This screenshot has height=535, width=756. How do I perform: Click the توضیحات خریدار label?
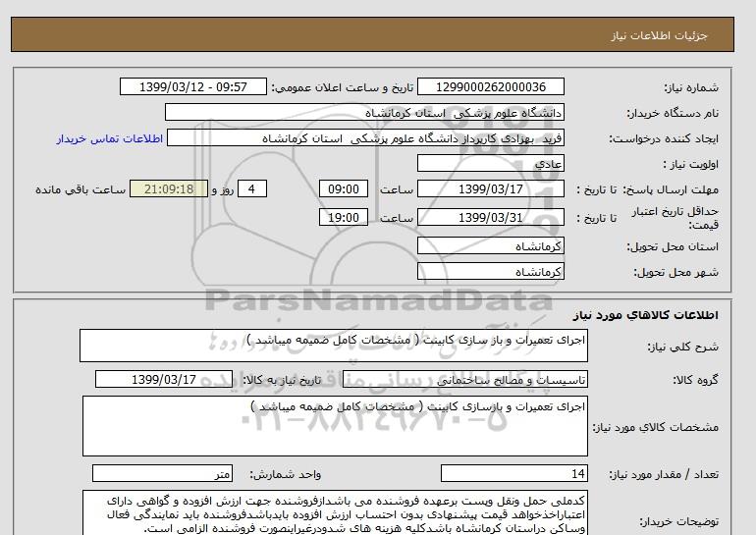678,521
